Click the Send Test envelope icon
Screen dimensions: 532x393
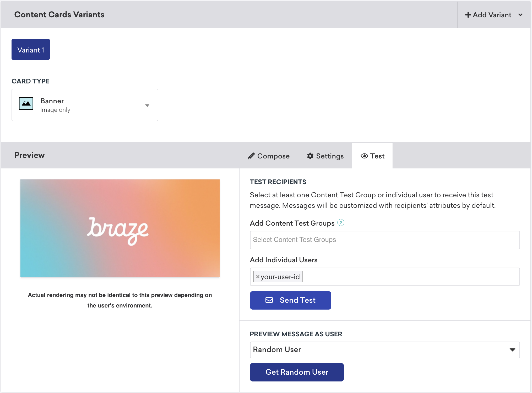(269, 300)
